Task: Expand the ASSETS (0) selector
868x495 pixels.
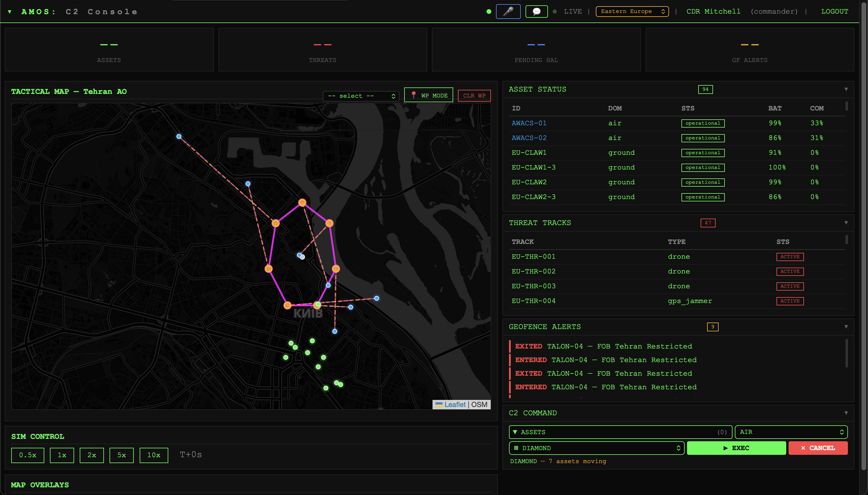Action: coord(620,432)
